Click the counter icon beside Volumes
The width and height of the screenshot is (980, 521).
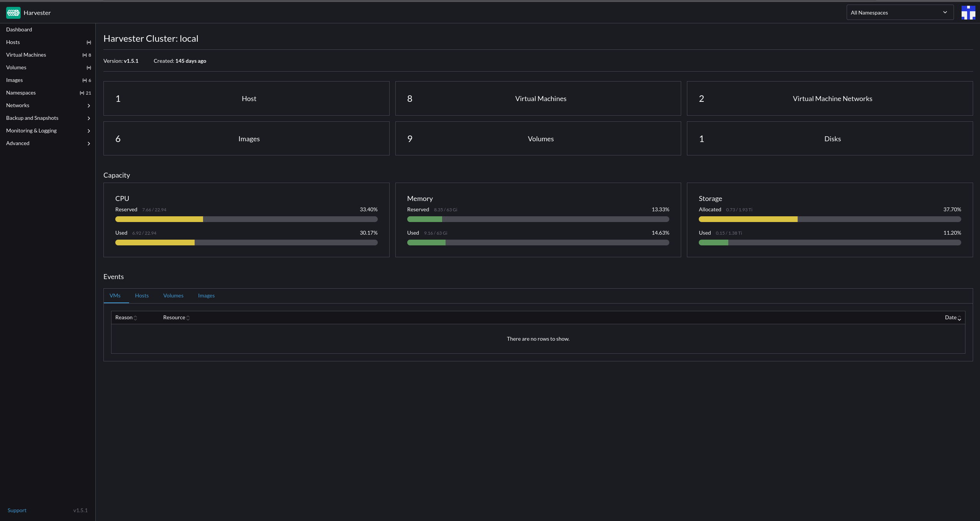tap(88, 67)
